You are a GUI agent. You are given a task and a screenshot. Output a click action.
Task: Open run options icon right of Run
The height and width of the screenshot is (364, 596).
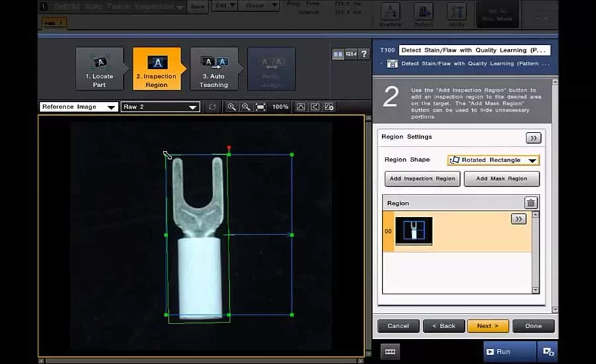548,351
